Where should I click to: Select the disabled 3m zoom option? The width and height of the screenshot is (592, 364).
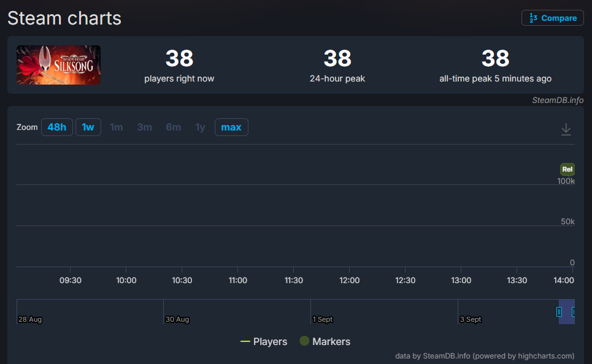pos(145,127)
